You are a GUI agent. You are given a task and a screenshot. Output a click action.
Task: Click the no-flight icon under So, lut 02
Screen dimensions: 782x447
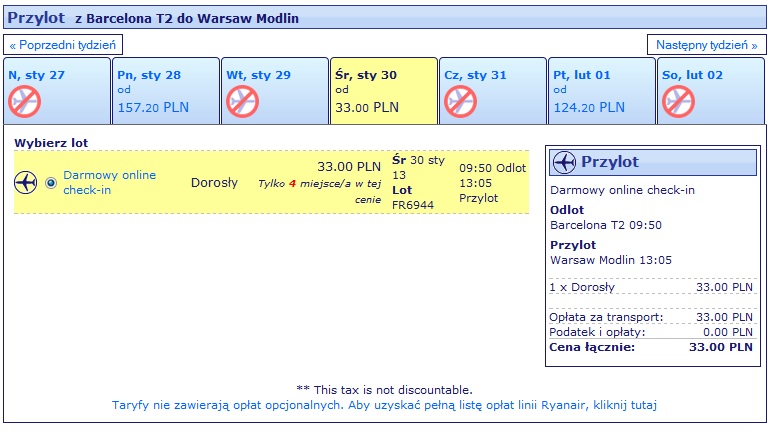click(678, 102)
